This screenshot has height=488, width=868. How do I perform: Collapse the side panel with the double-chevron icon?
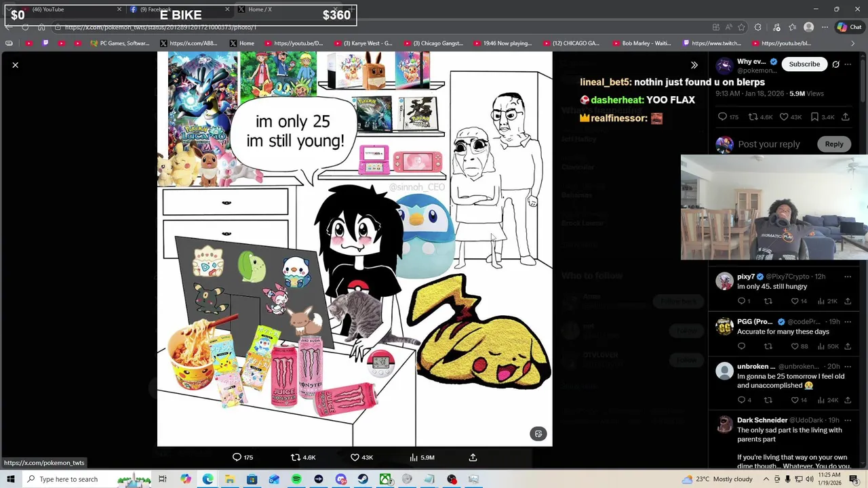click(694, 65)
